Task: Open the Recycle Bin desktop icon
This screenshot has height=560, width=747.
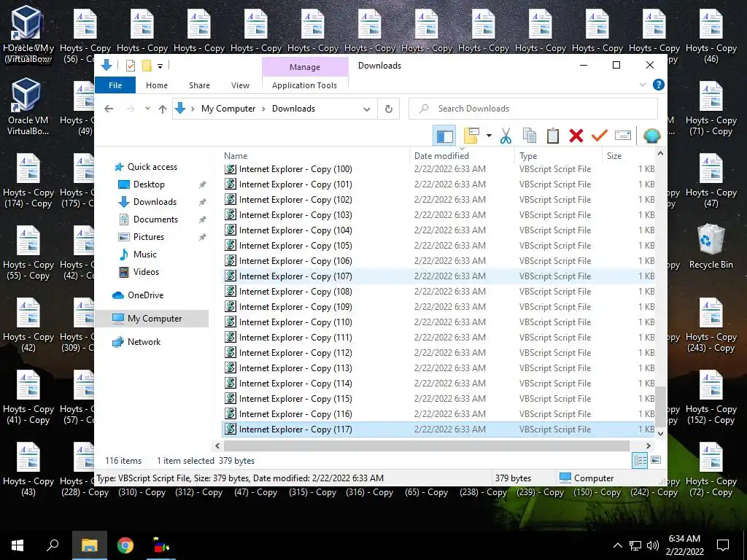Action: tap(711, 248)
